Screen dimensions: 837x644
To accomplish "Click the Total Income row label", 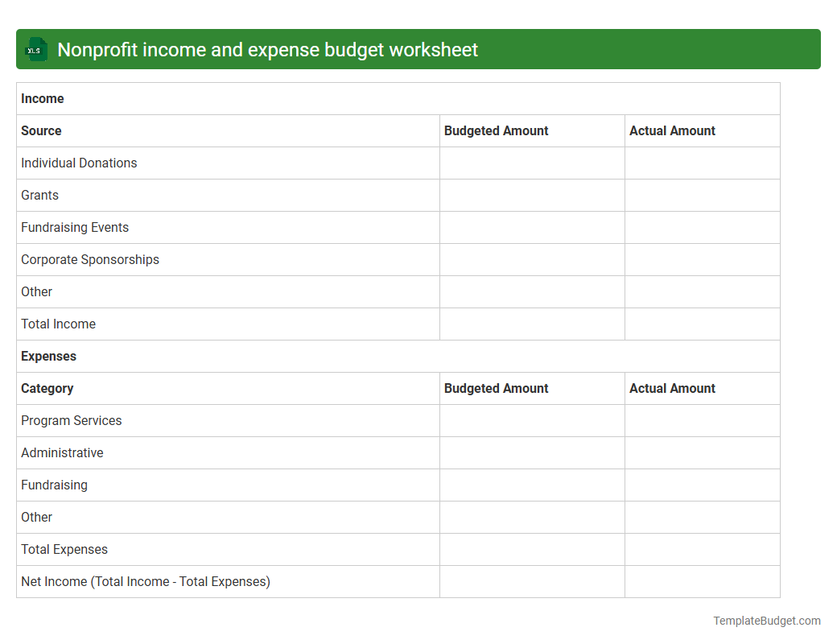I will click(58, 324).
